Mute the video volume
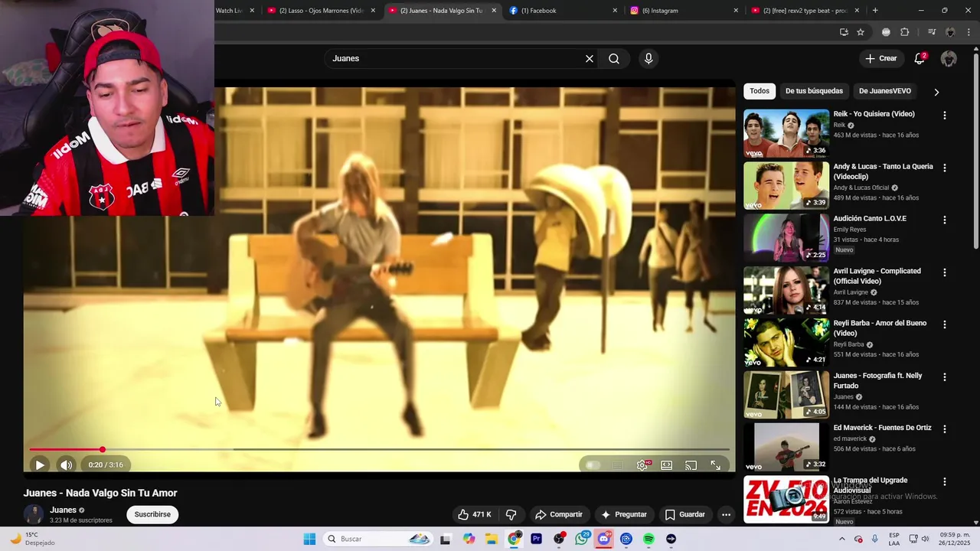This screenshot has height=551, width=980. pyautogui.click(x=67, y=465)
